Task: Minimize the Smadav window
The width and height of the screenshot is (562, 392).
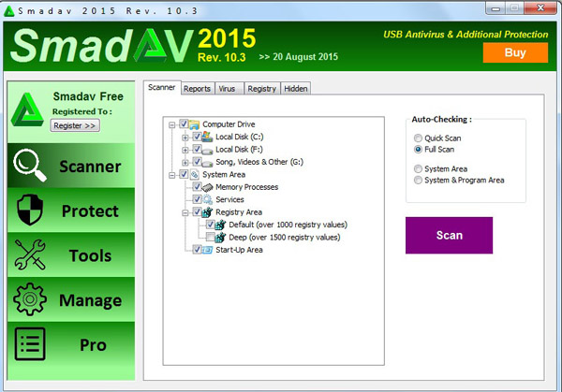Action: 495,8
